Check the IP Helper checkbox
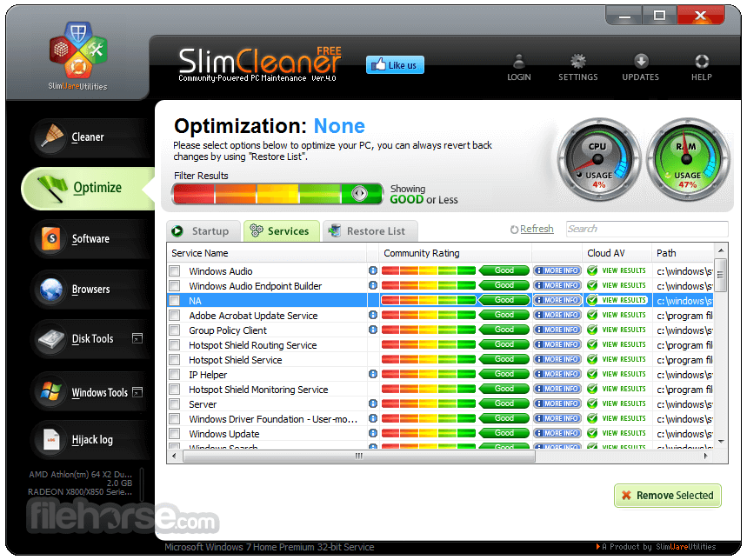 click(x=175, y=374)
